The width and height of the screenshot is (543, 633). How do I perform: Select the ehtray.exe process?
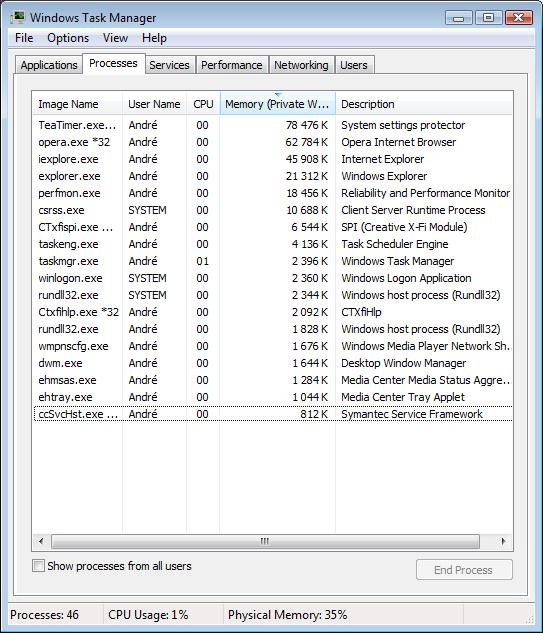pos(273,397)
